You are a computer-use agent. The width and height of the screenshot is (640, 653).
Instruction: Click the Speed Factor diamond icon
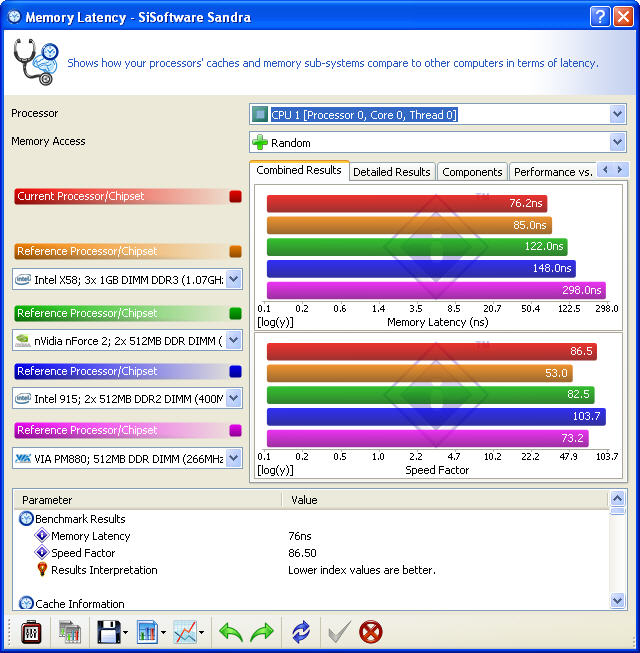pyautogui.click(x=42, y=552)
